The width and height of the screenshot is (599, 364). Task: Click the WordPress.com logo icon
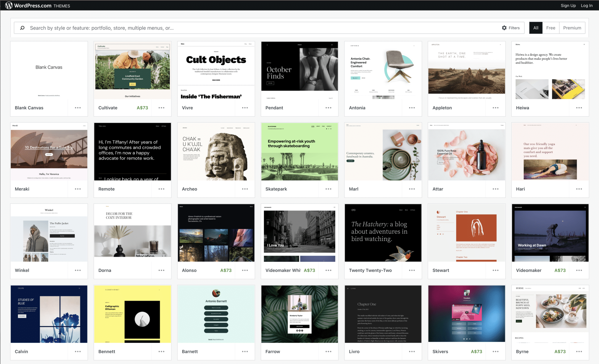point(9,6)
